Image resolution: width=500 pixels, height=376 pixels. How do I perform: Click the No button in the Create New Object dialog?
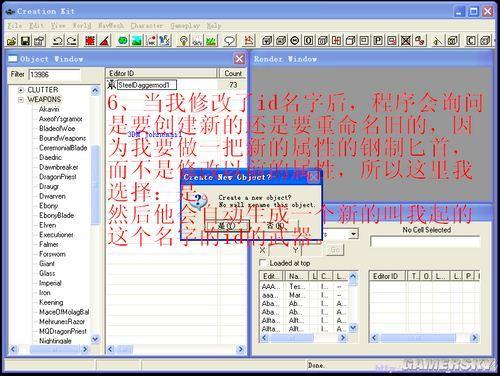pyautogui.click(x=276, y=226)
